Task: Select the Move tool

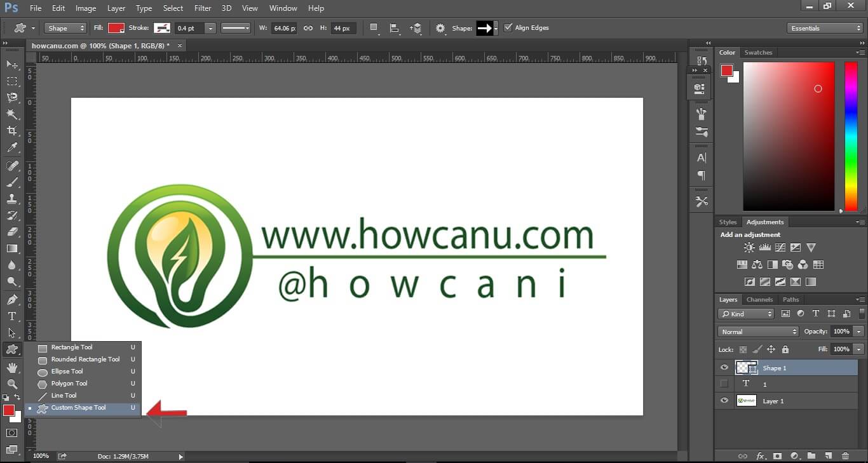Action: point(12,65)
